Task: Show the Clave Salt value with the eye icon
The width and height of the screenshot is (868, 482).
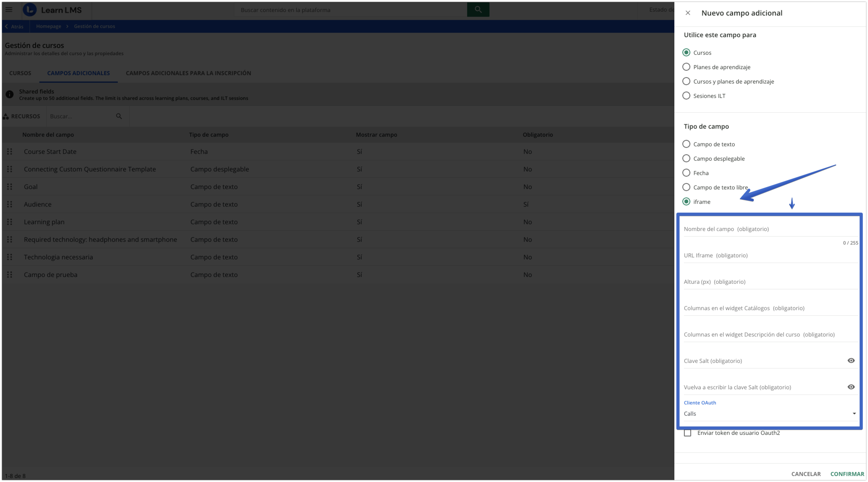Action: [851, 361]
